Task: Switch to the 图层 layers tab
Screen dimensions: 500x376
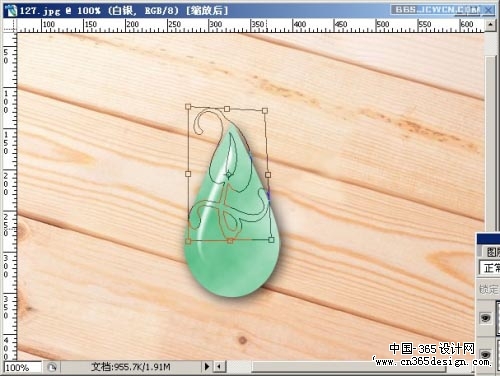Action: point(492,252)
